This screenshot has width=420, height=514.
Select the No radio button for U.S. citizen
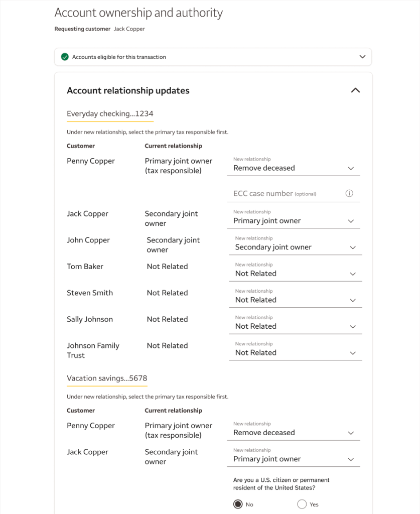click(238, 504)
